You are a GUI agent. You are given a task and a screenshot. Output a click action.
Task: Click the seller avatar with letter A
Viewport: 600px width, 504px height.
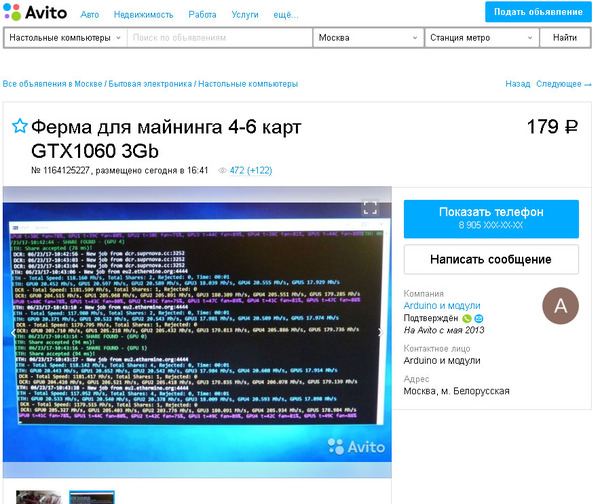(x=559, y=306)
